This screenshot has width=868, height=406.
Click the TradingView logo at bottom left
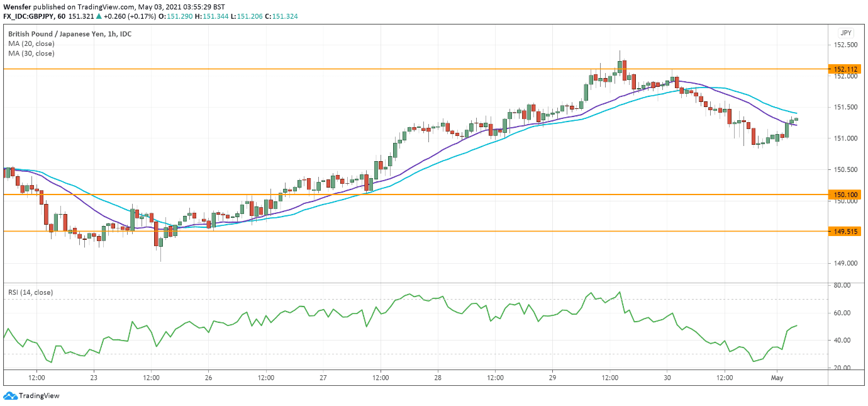[30, 395]
